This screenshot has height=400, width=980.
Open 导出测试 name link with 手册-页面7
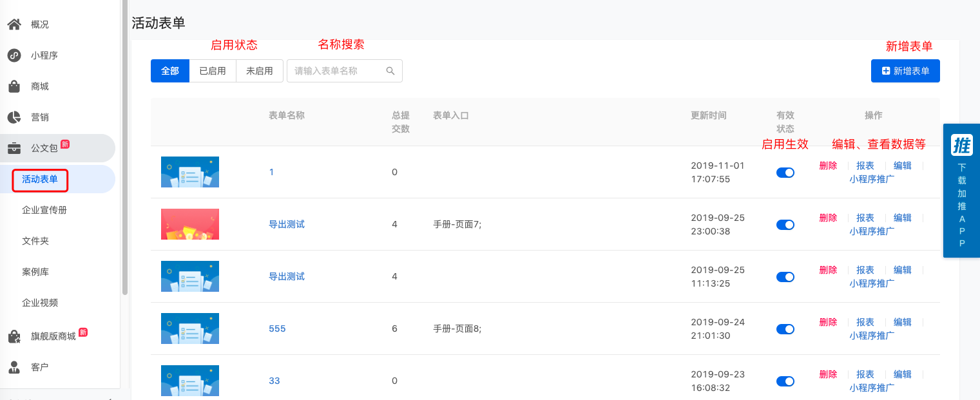287,224
